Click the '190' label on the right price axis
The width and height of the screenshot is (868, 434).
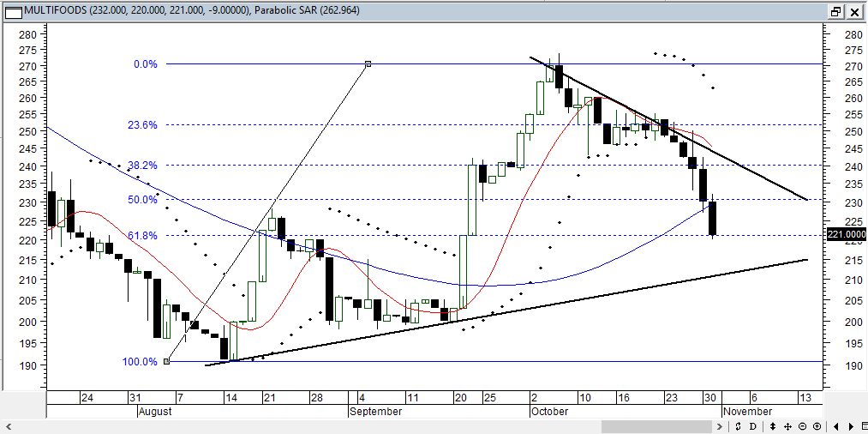click(853, 366)
